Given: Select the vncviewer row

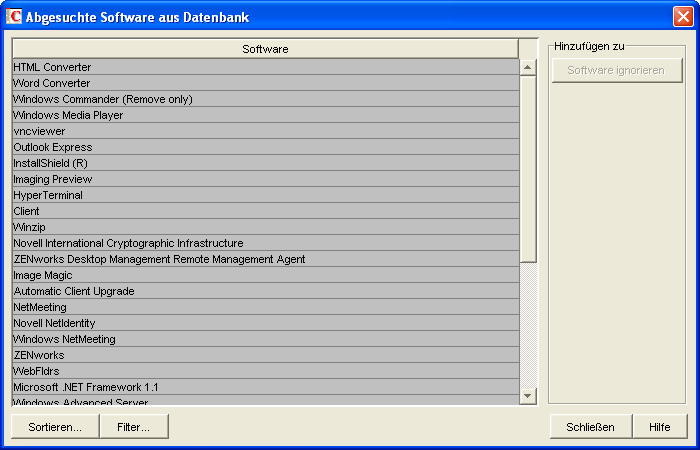Looking at the screenshot, I should point(266,131).
